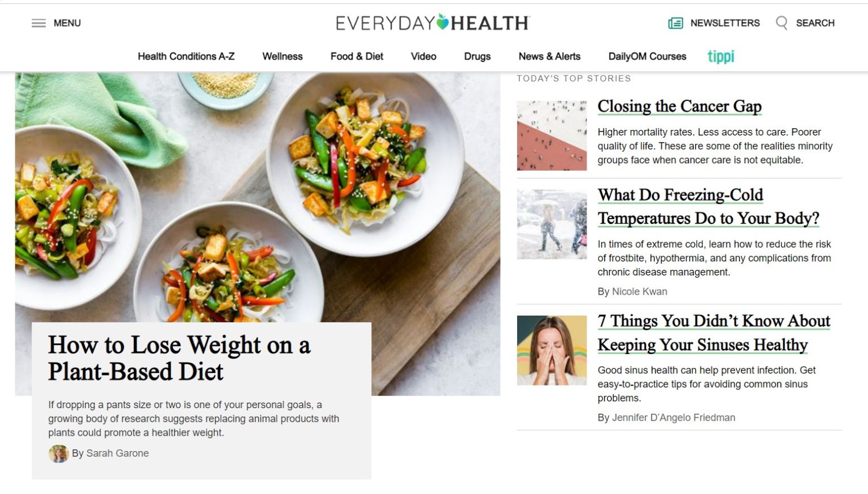This screenshot has width=868, height=494.
Task: Read the Freezing-Cold Temperatures article headline
Action: (x=709, y=207)
